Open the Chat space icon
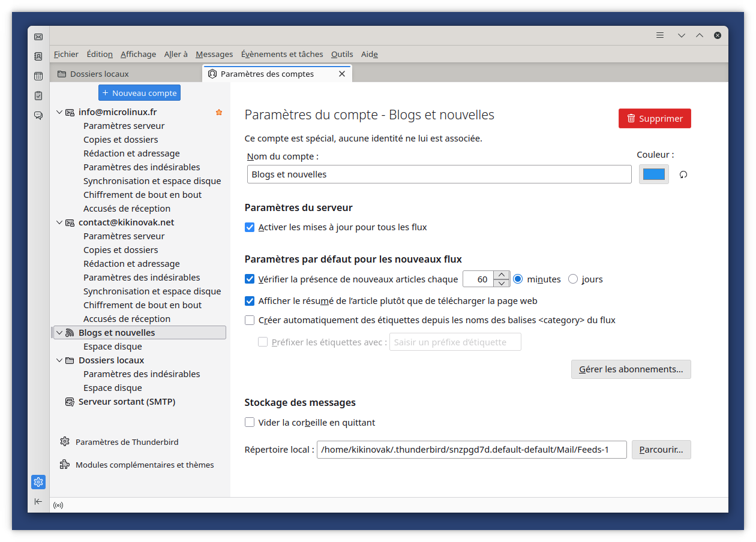756x542 pixels. pos(38,115)
